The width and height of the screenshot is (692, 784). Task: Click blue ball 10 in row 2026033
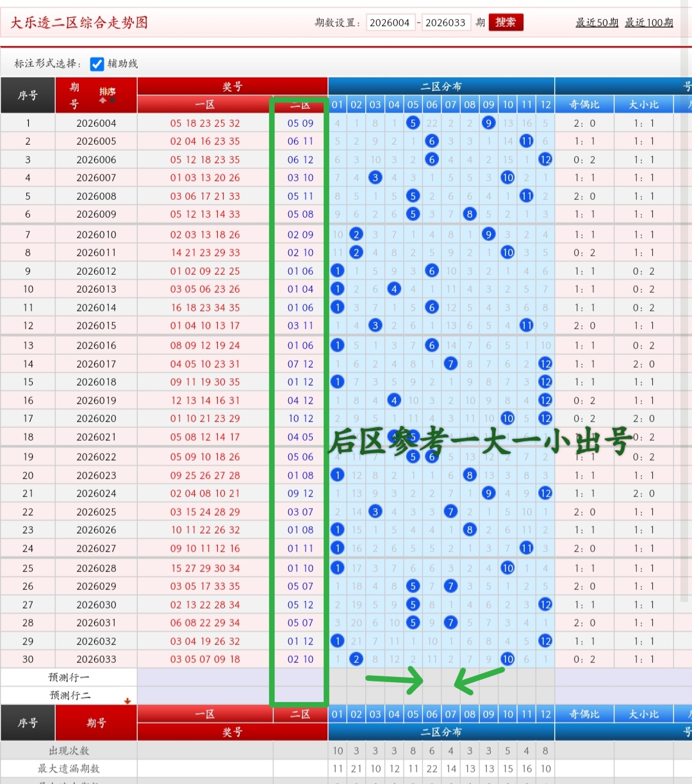point(507,659)
